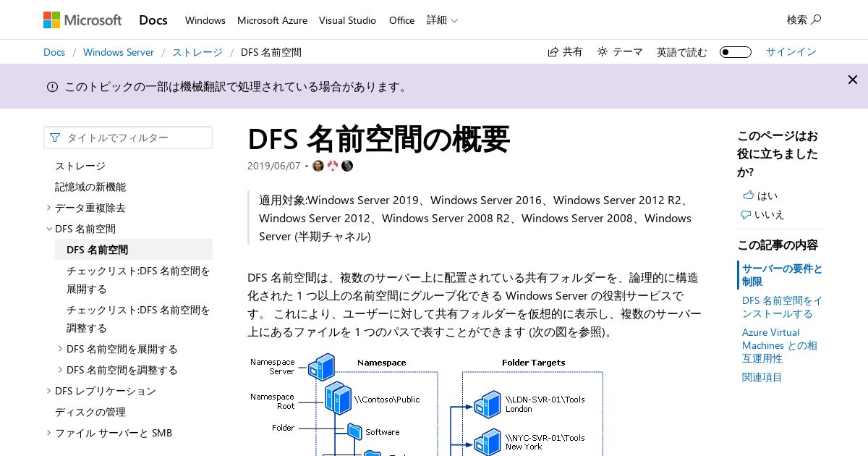Click the Software folder icon in diagram

coord(354,431)
